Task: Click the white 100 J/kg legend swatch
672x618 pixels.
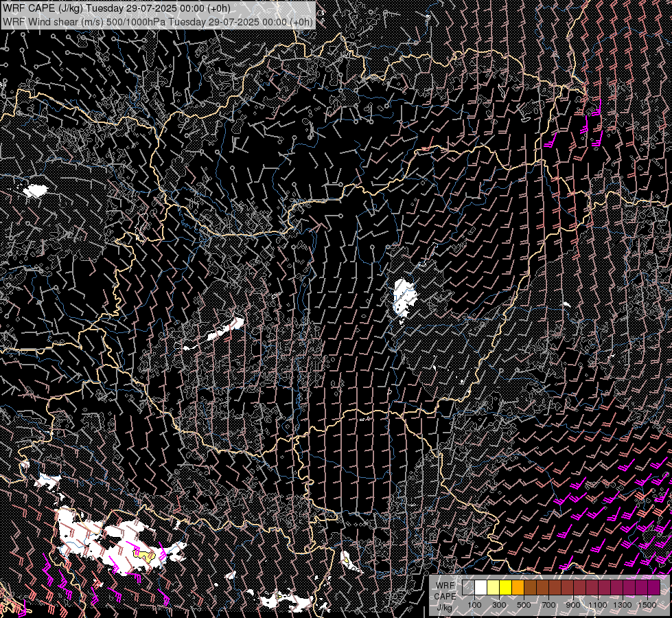Action: click(x=481, y=588)
